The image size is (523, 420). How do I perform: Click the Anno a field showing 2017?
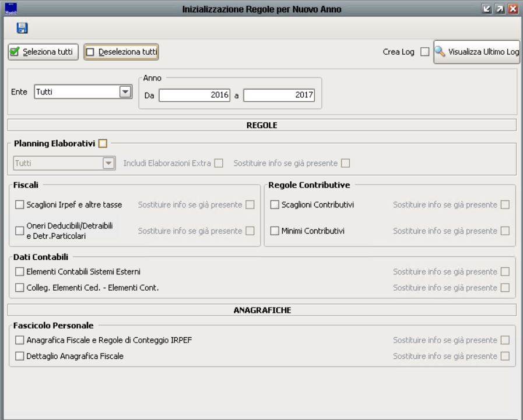279,96
